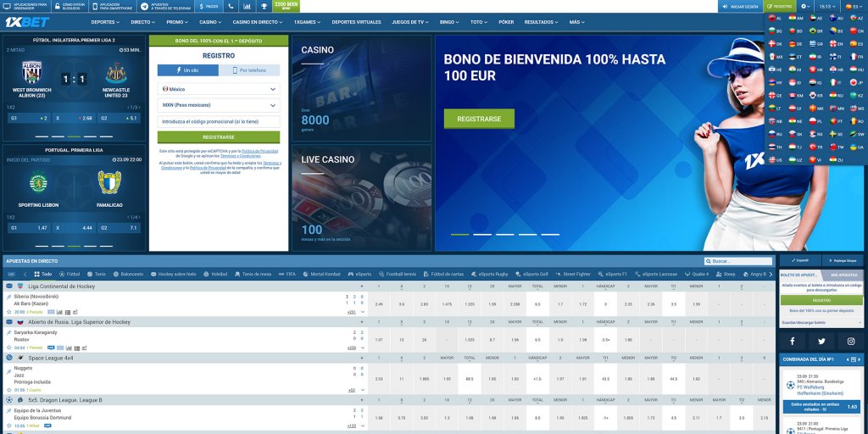868x434 pixels.
Task: Open the Facebook social icon
Action: click(x=793, y=342)
